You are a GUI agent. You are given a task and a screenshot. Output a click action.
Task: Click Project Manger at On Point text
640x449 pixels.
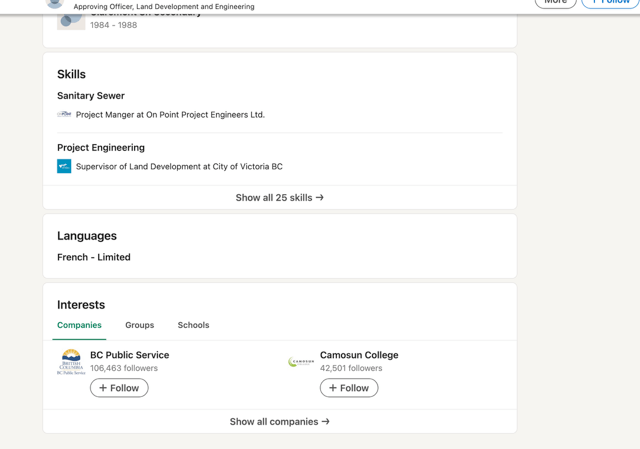coord(170,115)
